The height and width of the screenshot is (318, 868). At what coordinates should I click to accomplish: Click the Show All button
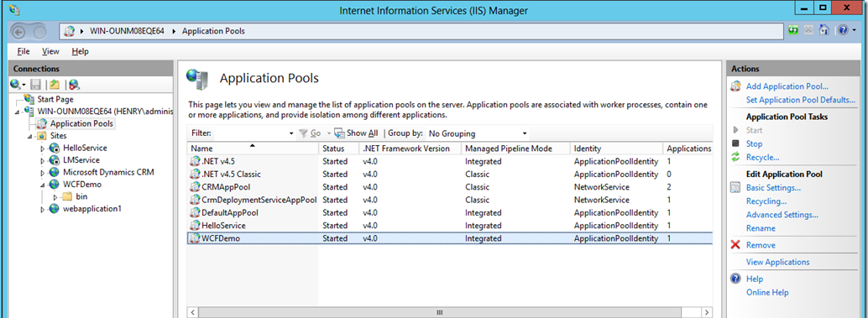click(x=357, y=133)
